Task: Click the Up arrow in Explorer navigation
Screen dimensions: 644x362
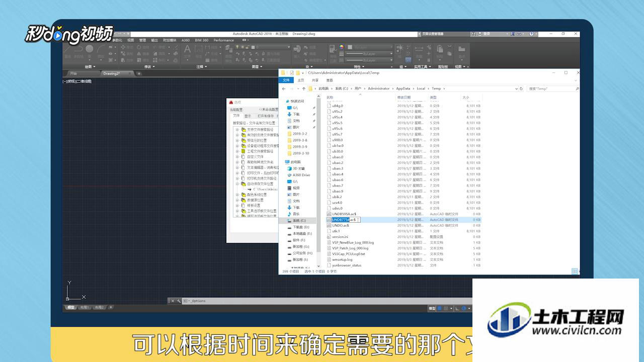Action: tap(303, 88)
